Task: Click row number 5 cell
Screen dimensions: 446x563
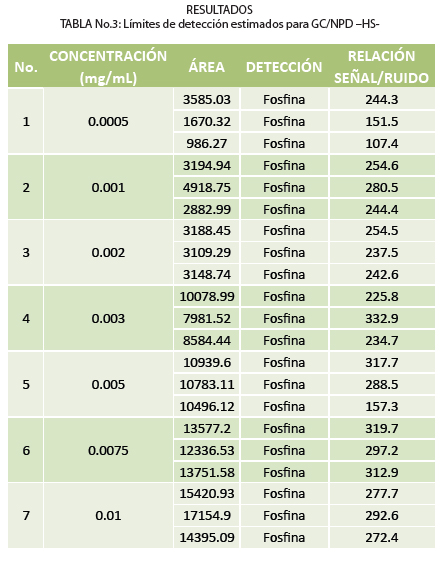Action: [26, 385]
